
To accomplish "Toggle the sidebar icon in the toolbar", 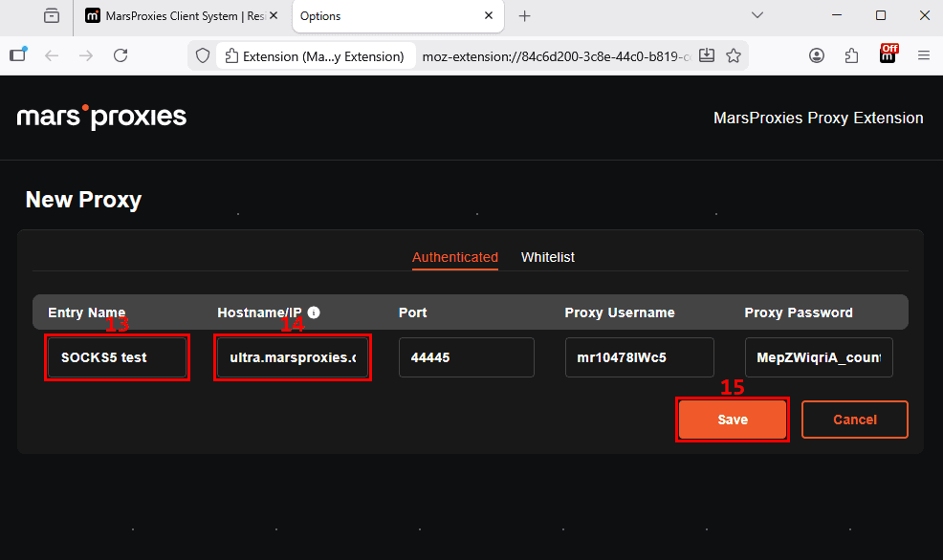I will (x=18, y=55).
